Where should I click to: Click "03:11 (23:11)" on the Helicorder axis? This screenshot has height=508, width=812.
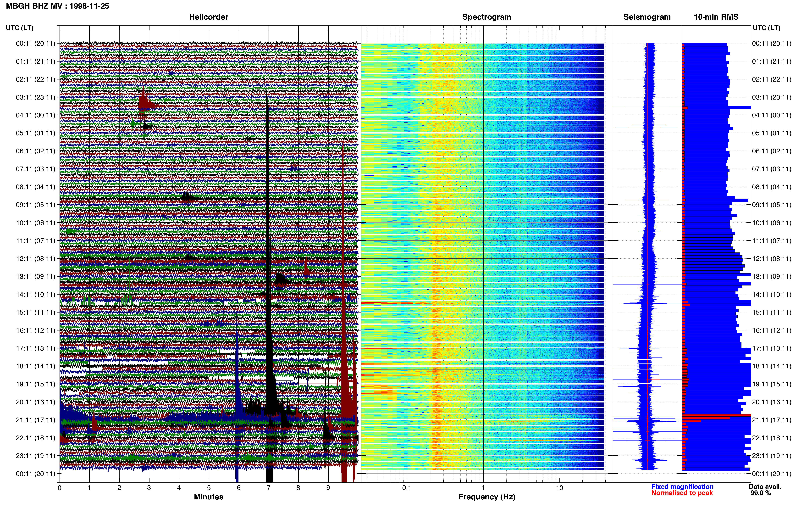point(36,97)
